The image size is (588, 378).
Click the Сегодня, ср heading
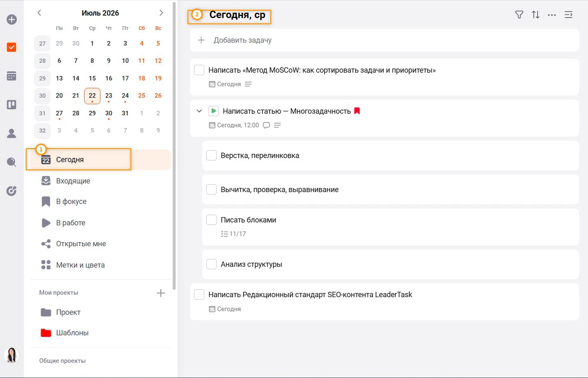[x=237, y=15]
